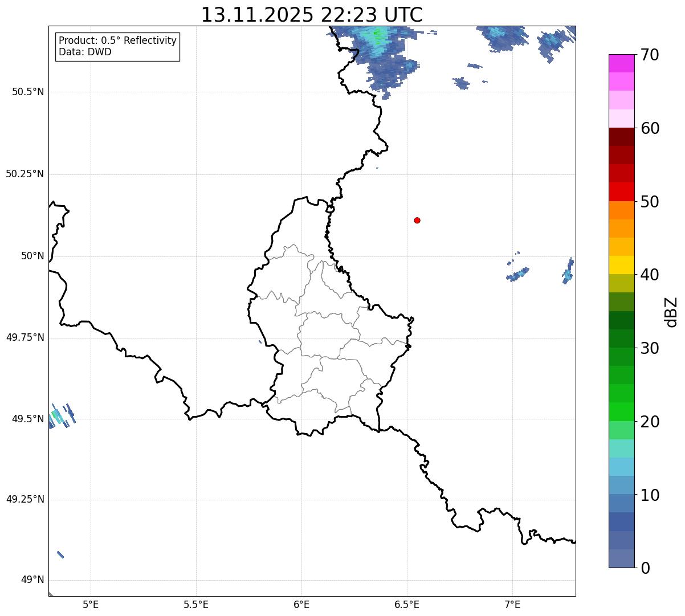Screen dimensions: 685x616
Task: Click the green radar echo core at top
Action: coord(377,33)
